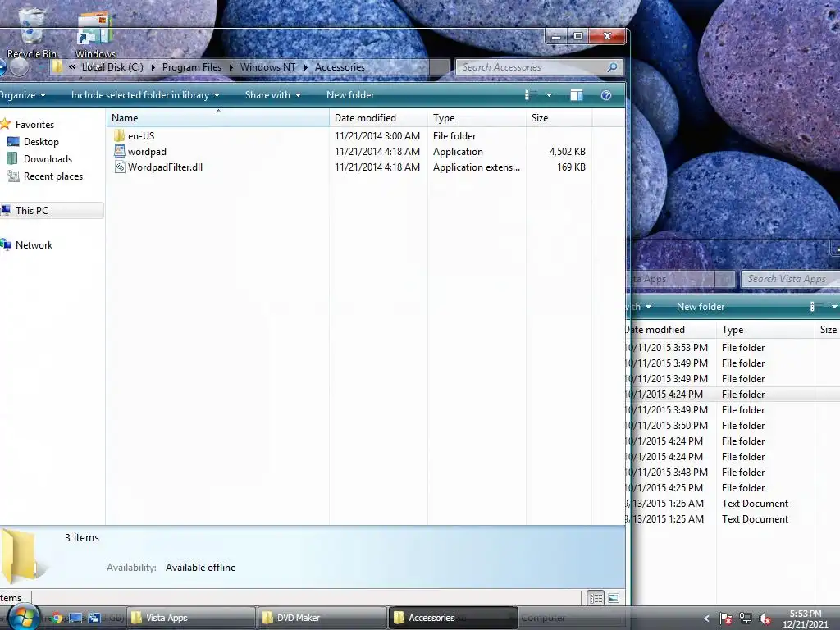This screenshot has height=630, width=840.
Task: Show hidden tray icons arrow
Action: pos(706,619)
